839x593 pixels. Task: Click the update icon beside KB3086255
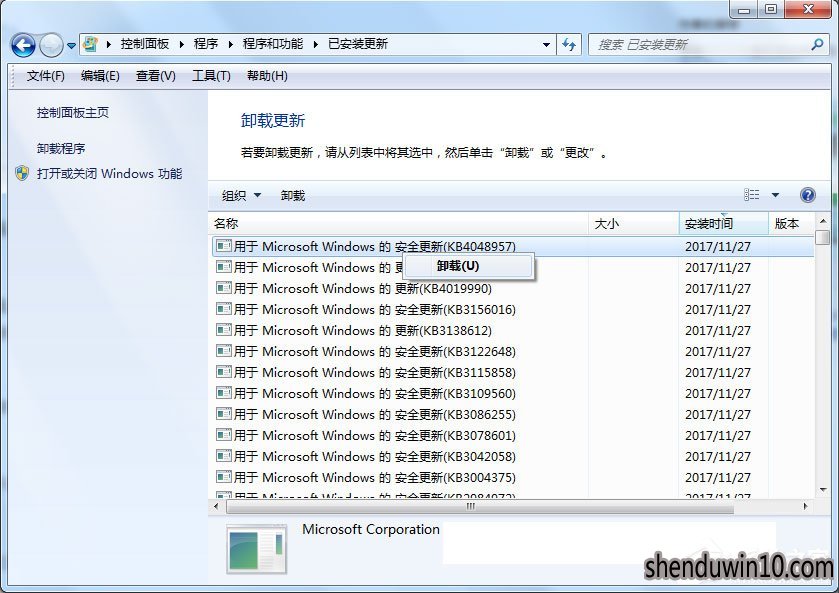tap(224, 413)
